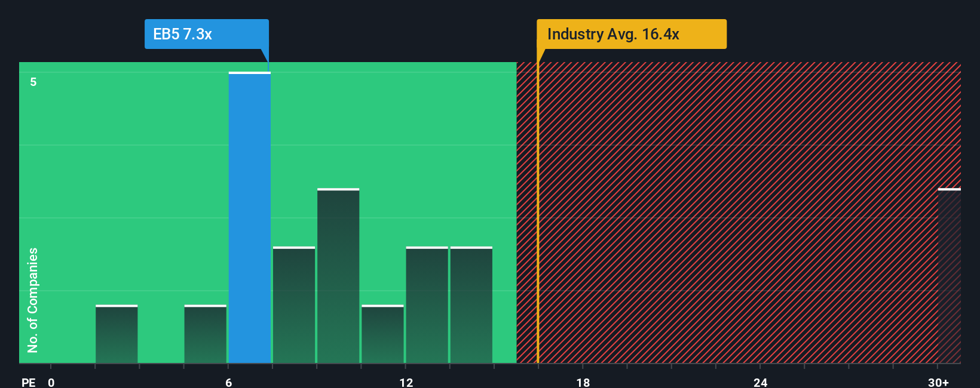Click the Industry Avg. 16.4x yellow label

tap(632, 34)
